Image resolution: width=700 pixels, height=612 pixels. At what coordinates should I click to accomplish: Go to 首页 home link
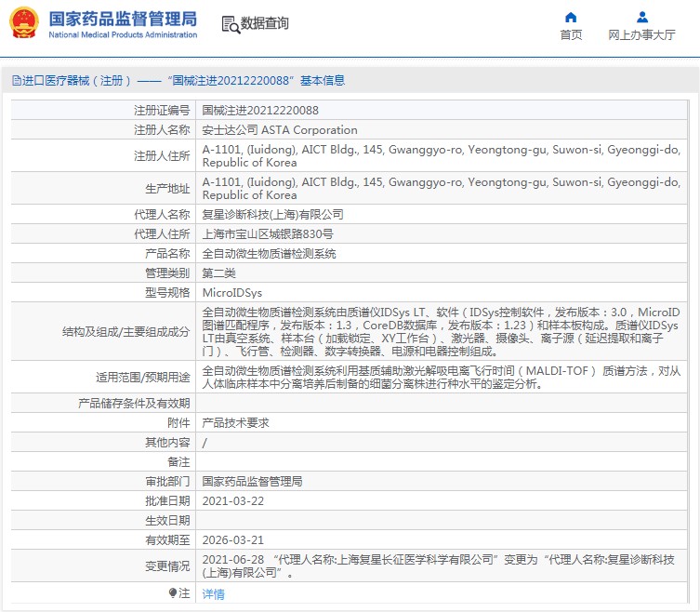[571, 34]
